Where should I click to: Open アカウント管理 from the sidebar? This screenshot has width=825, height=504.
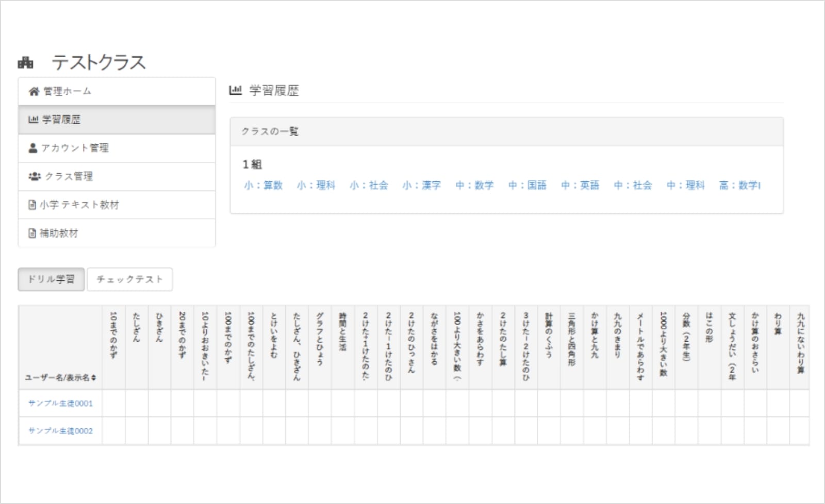tap(75, 148)
